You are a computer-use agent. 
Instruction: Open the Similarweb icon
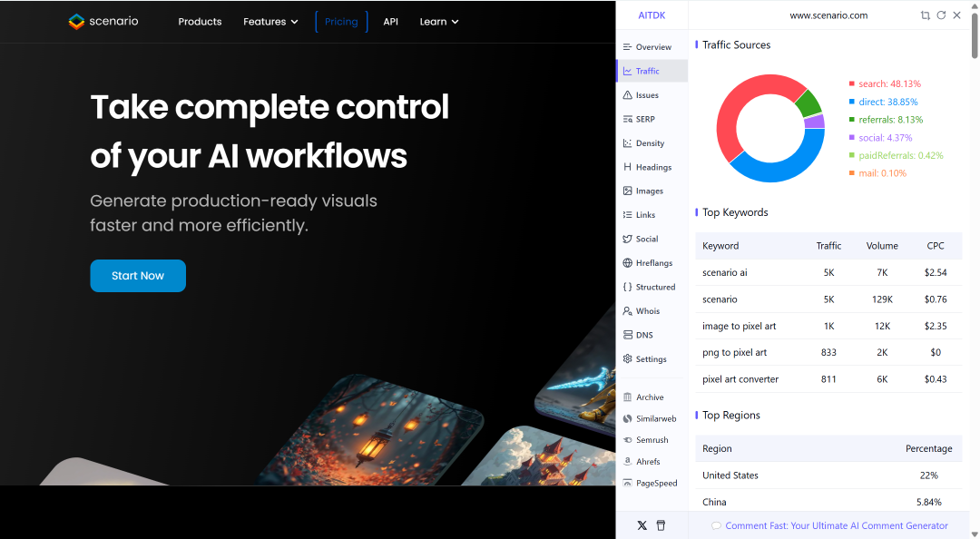(627, 419)
